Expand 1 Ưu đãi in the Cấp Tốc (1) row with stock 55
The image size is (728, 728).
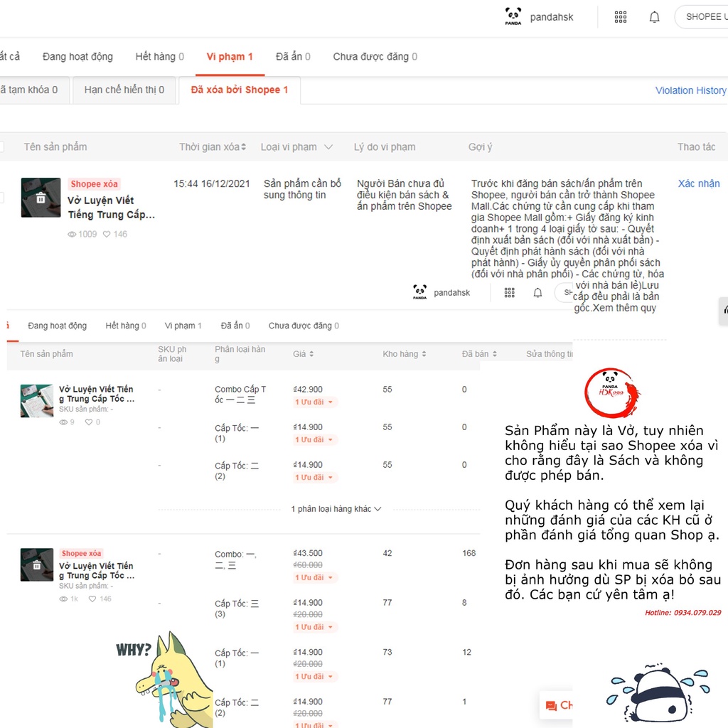click(314, 439)
